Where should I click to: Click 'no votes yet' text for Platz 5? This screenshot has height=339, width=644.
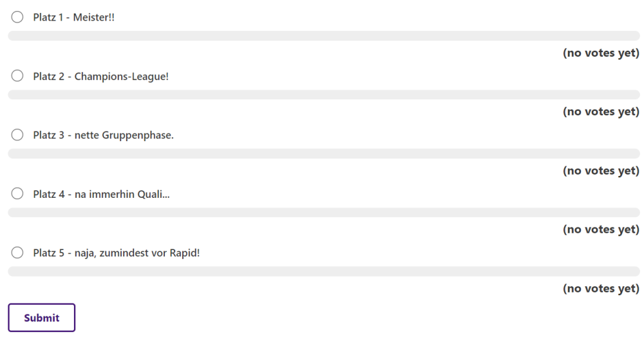(x=601, y=289)
